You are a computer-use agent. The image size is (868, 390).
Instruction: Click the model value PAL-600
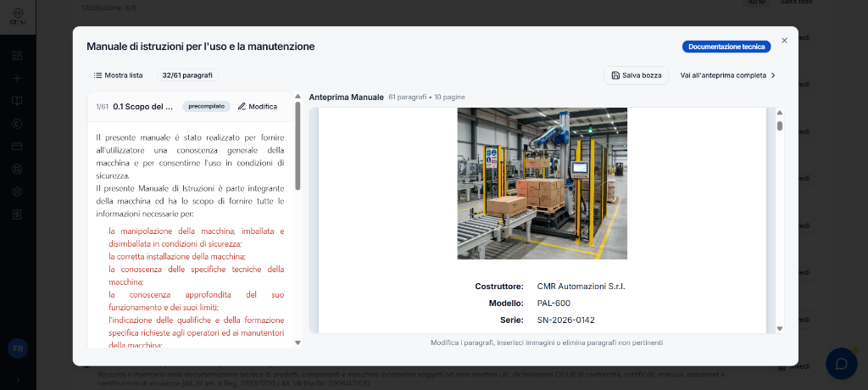[554, 303]
